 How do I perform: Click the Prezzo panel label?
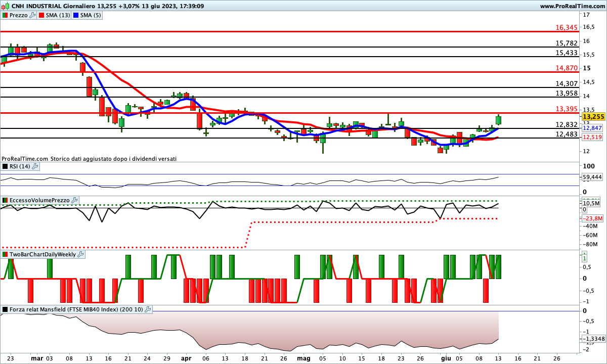pos(18,15)
